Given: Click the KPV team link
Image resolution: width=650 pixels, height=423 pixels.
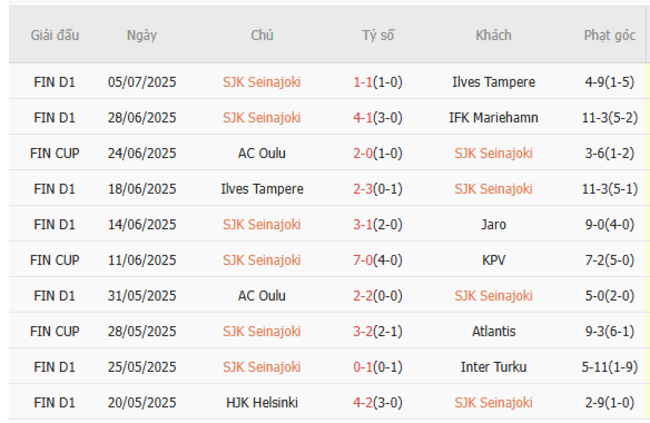Looking at the screenshot, I should tap(493, 260).
